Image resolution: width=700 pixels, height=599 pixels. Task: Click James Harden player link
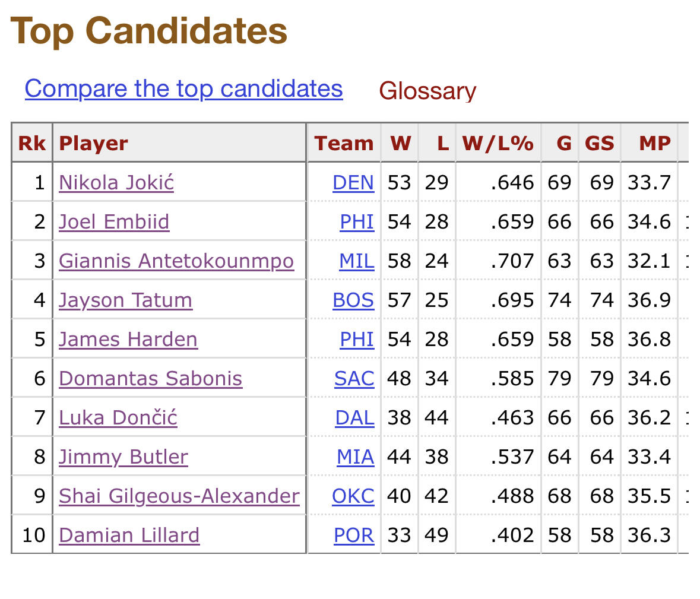pos(128,339)
